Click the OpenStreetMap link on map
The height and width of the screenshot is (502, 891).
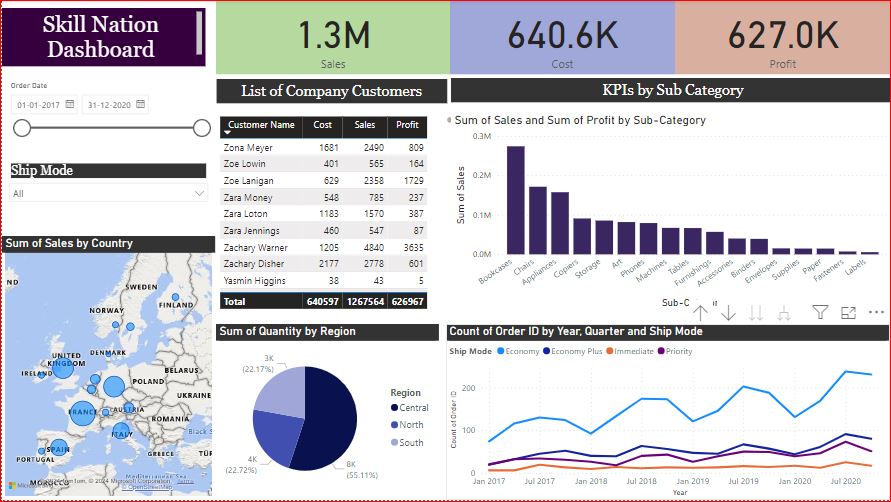pyautogui.click(x=149, y=487)
